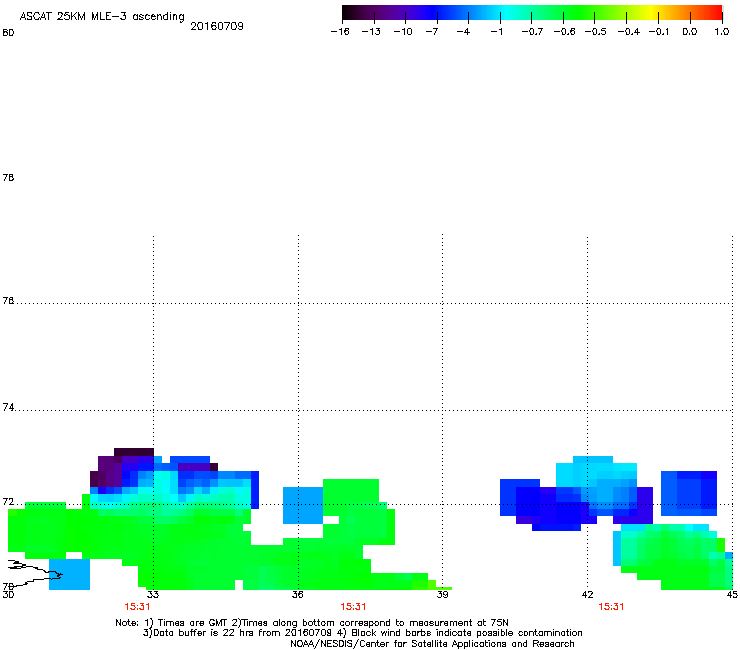740x650 pixels.
Task: Select the -0.7 colorbar label
Action: (532, 32)
